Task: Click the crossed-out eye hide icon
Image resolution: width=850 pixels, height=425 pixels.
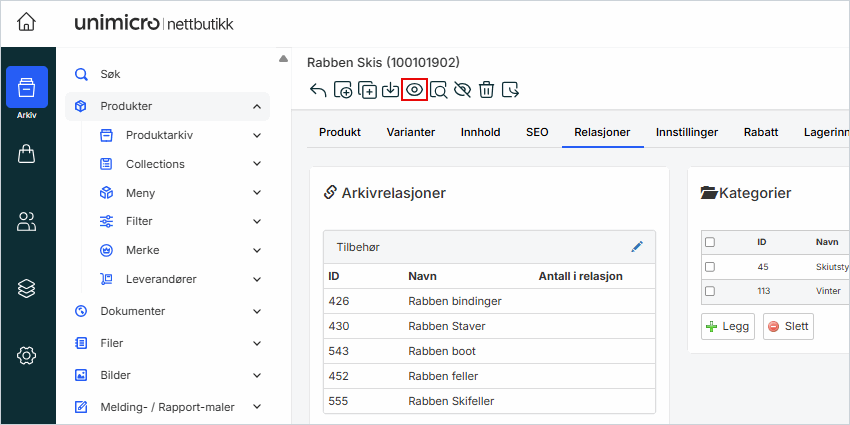Action: coord(462,90)
